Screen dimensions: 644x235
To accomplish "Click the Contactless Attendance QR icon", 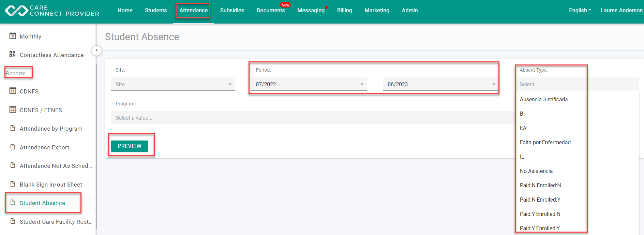I will 13,54.
